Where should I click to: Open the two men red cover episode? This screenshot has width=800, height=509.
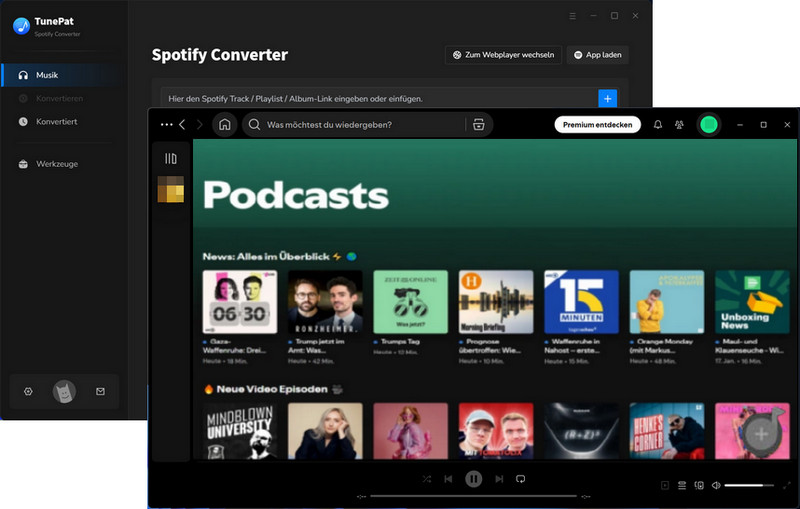tap(496, 431)
